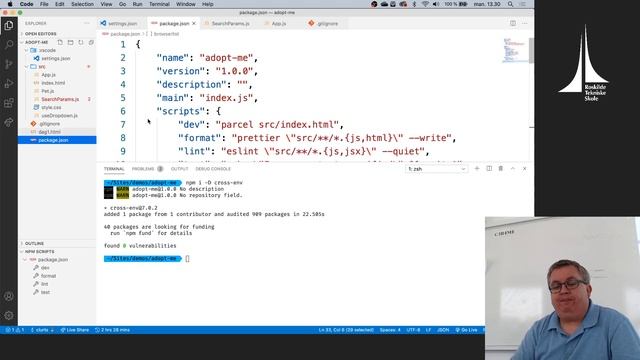Open editor more actions ellipsis
This screenshot has height=360, width=640.
(525, 23)
